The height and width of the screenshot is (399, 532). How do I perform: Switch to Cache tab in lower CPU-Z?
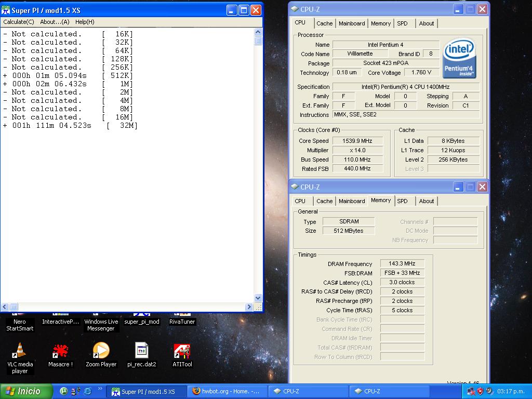(x=324, y=201)
